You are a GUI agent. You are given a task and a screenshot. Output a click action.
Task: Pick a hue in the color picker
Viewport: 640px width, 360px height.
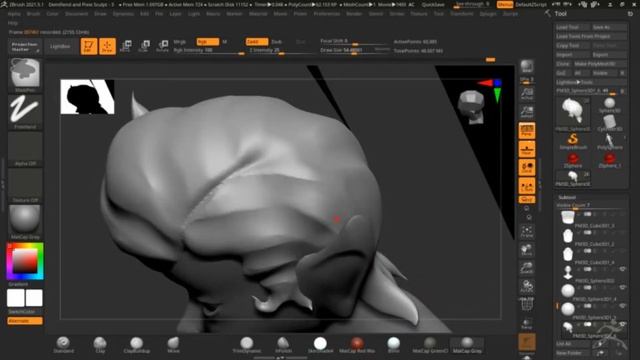pyautogui.click(x=25, y=261)
